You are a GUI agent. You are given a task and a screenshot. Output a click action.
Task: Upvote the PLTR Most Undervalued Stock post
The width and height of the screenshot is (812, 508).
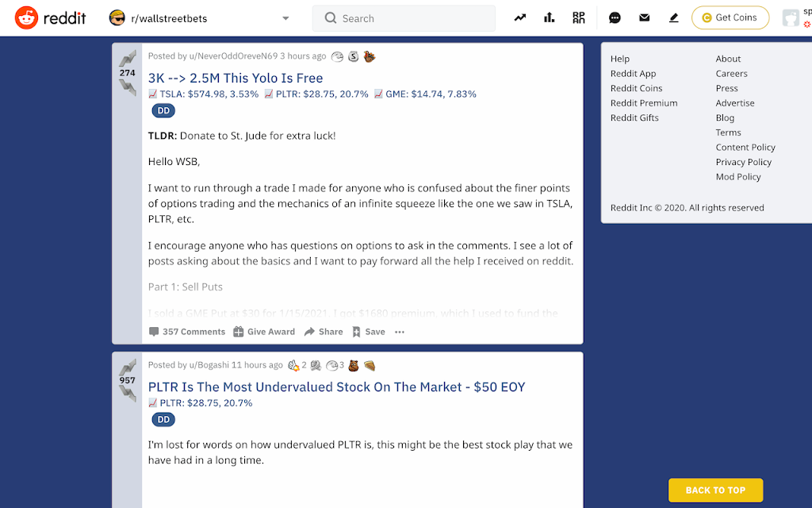click(x=128, y=367)
